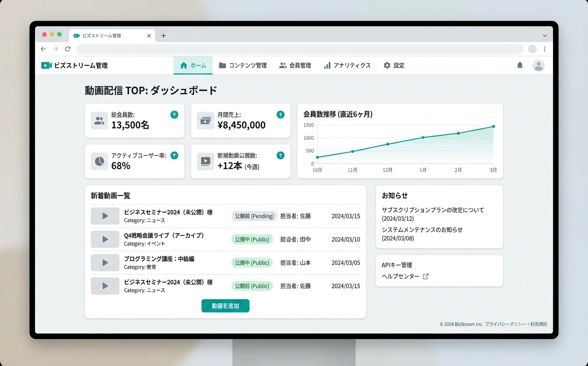Image resolution: width=588 pixels, height=366 pixels.
Task: Click the 設定 gear icon
Action: (386, 65)
